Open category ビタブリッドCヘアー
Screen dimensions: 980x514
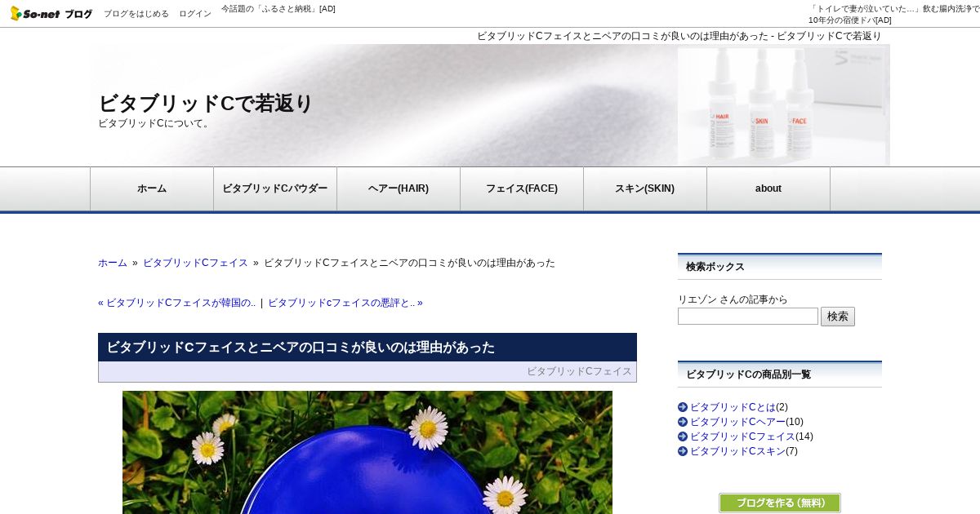click(737, 422)
